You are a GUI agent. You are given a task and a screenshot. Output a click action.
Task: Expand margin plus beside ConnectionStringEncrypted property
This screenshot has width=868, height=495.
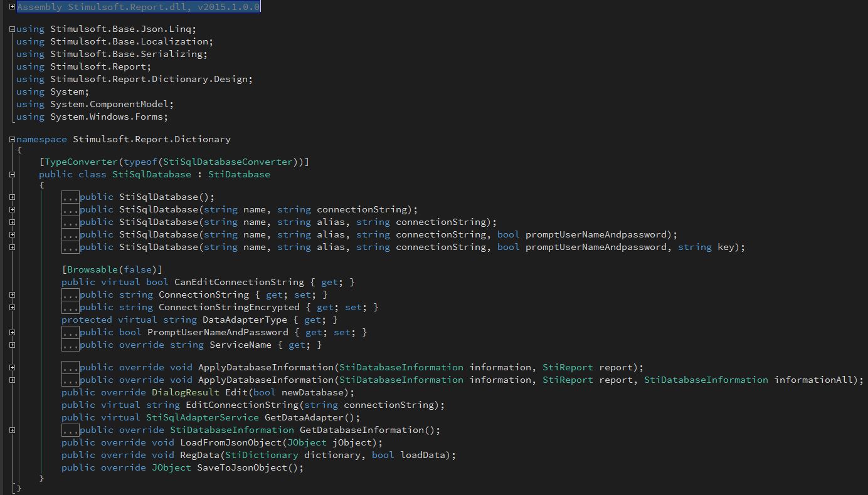coord(12,307)
